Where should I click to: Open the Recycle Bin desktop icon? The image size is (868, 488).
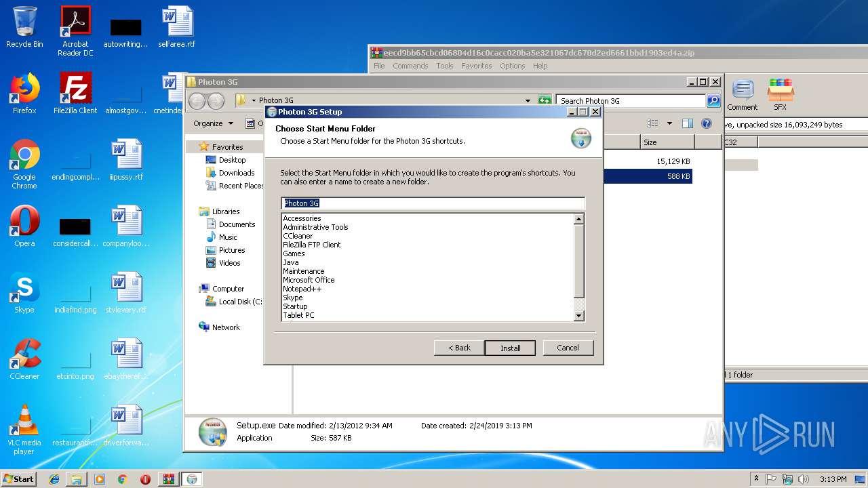pos(24,27)
